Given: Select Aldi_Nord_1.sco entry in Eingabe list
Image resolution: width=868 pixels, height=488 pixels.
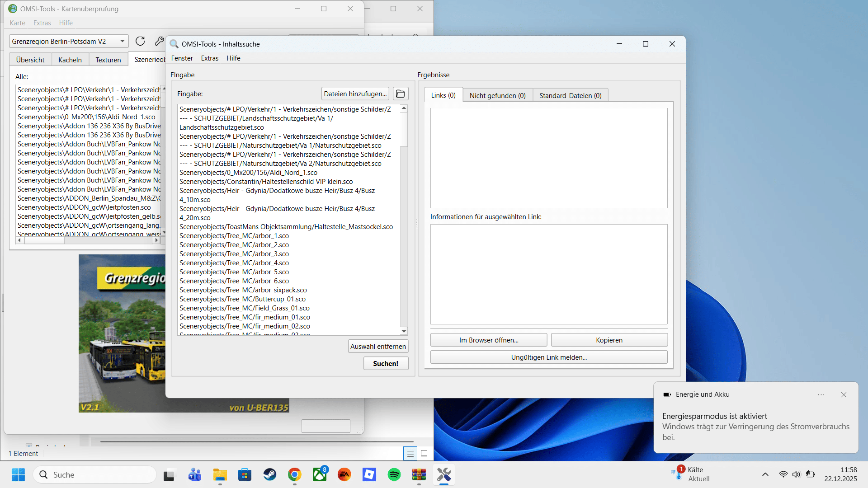Looking at the screenshot, I should pos(248,173).
